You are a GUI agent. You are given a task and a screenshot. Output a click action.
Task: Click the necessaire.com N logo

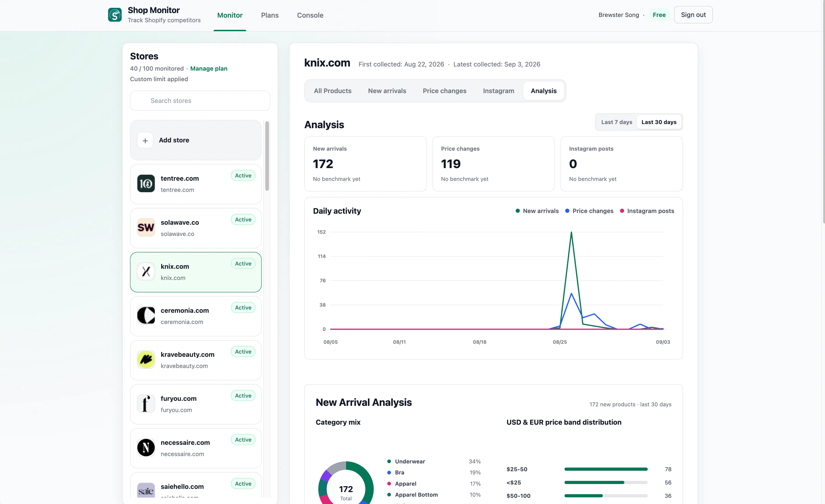[146, 448]
